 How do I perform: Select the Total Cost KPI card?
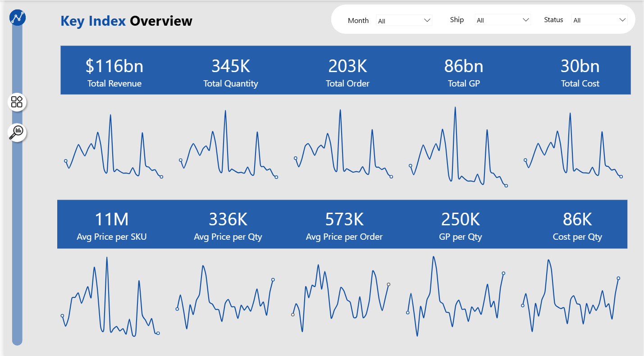[580, 70]
